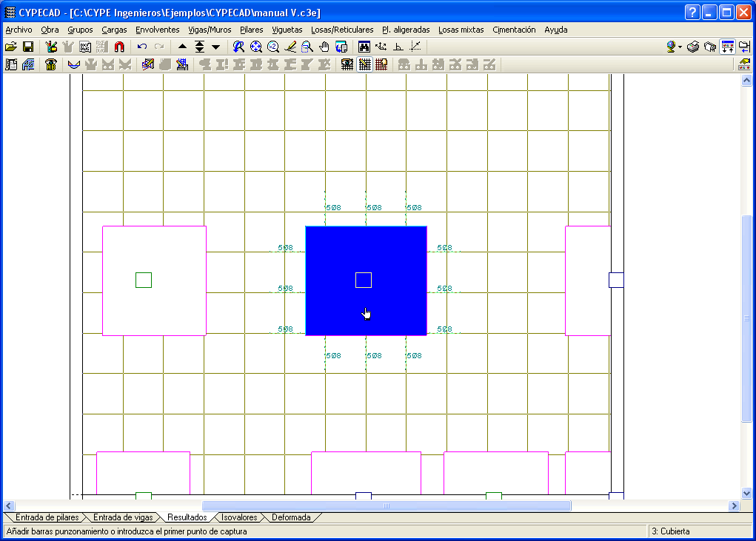Click the go-to-group double arrow icon
This screenshot has height=541, width=756.
(x=200, y=47)
